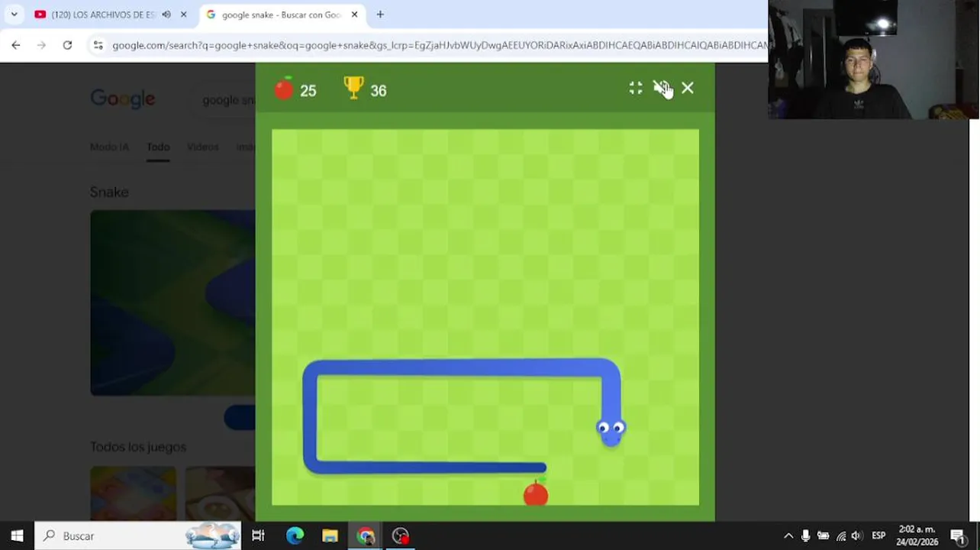
Task: Go back to the previous page
Action: coord(16,45)
